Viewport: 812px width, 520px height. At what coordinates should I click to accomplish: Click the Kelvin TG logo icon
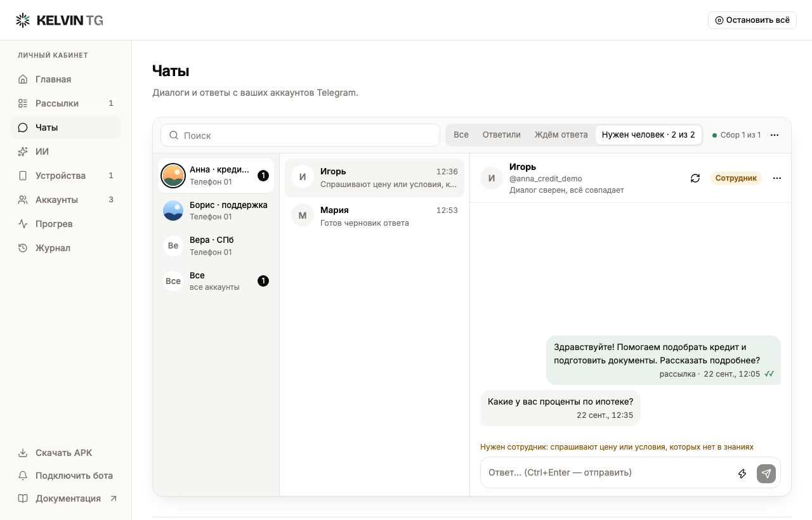(23, 20)
